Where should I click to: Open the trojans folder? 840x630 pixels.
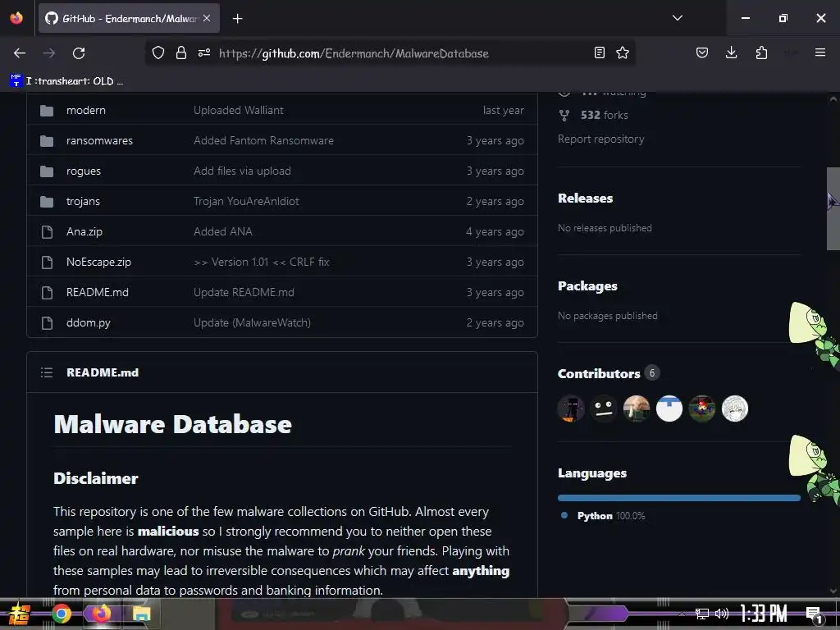[83, 202]
